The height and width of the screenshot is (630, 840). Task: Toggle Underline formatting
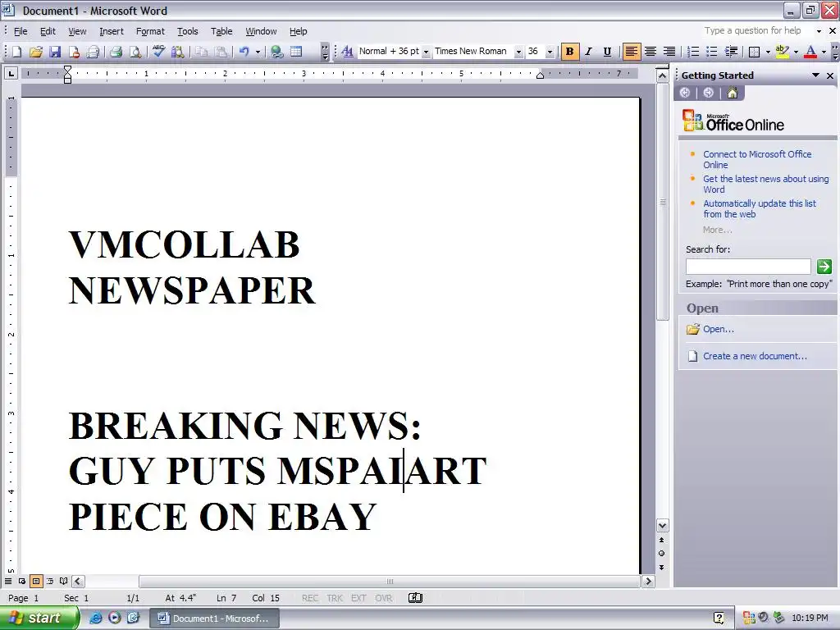click(x=607, y=52)
